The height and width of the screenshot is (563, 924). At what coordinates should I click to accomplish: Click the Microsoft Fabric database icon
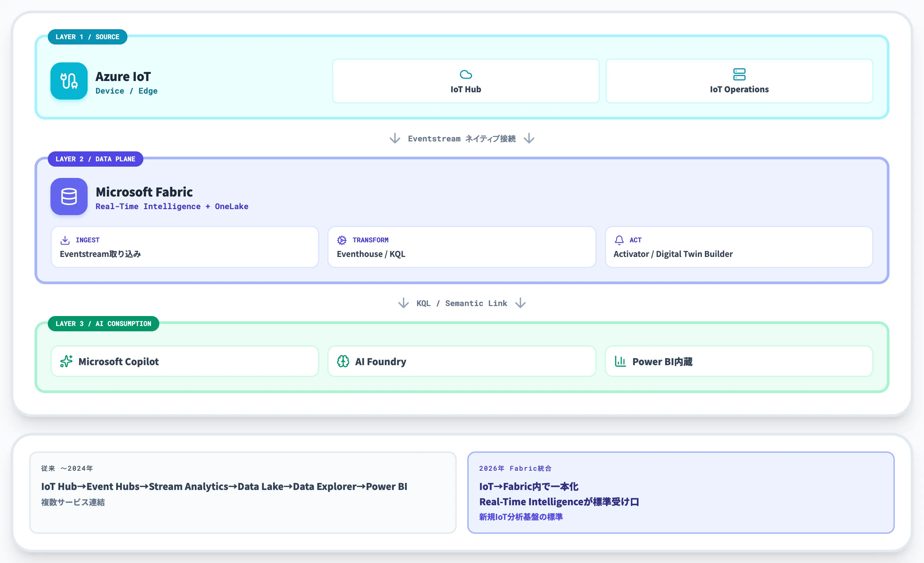[69, 197]
